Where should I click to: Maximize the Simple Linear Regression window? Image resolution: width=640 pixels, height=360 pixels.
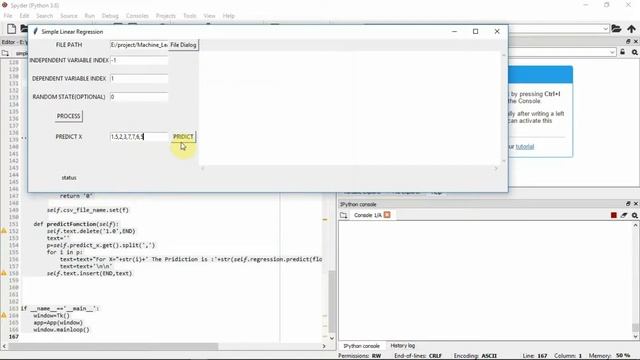tap(476, 31)
